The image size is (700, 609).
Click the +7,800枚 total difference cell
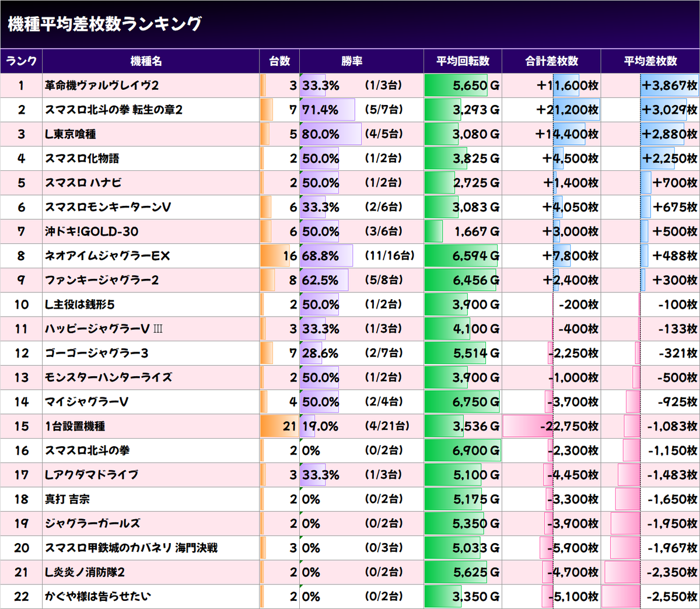pos(551,256)
